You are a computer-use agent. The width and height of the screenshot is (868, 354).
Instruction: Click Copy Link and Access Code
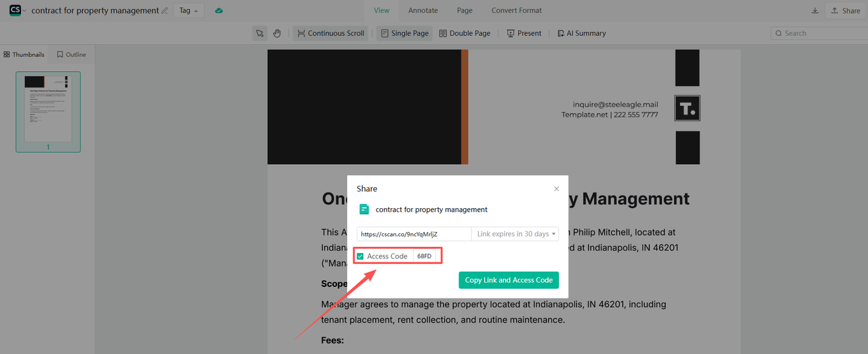coord(509,280)
